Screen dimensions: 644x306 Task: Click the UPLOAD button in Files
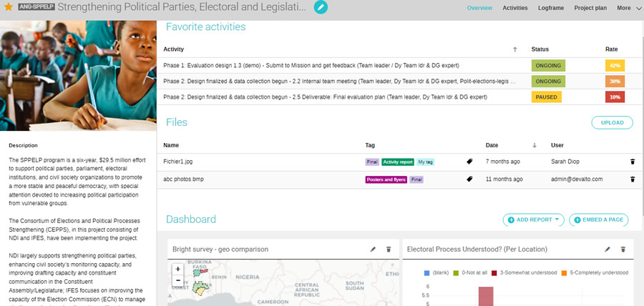pos(612,123)
